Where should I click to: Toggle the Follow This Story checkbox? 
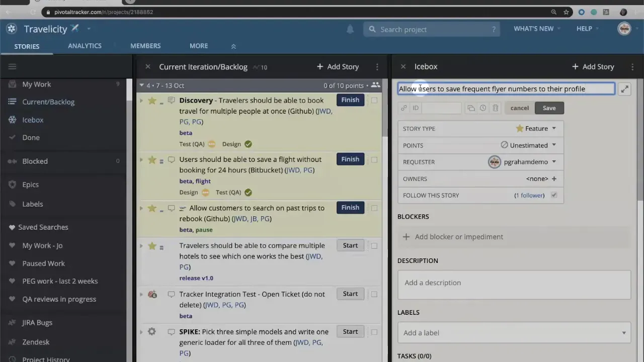point(553,195)
